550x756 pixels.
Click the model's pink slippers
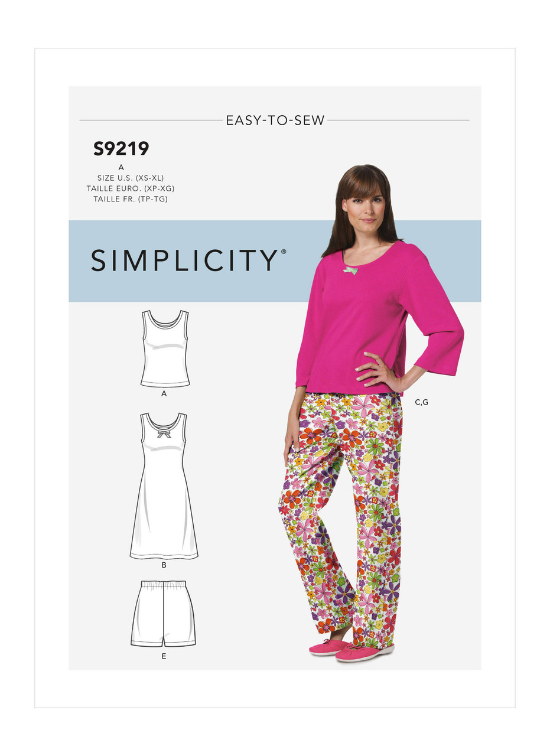click(x=352, y=649)
